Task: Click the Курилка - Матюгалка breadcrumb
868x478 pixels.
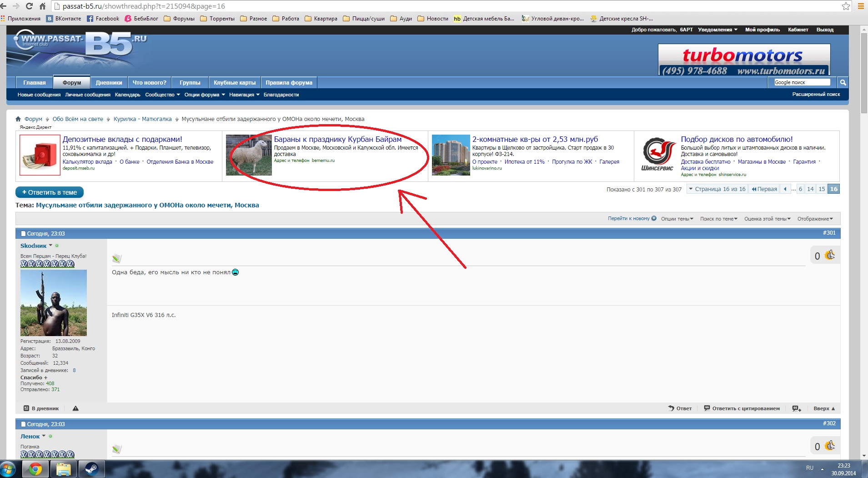Action: tap(143, 119)
